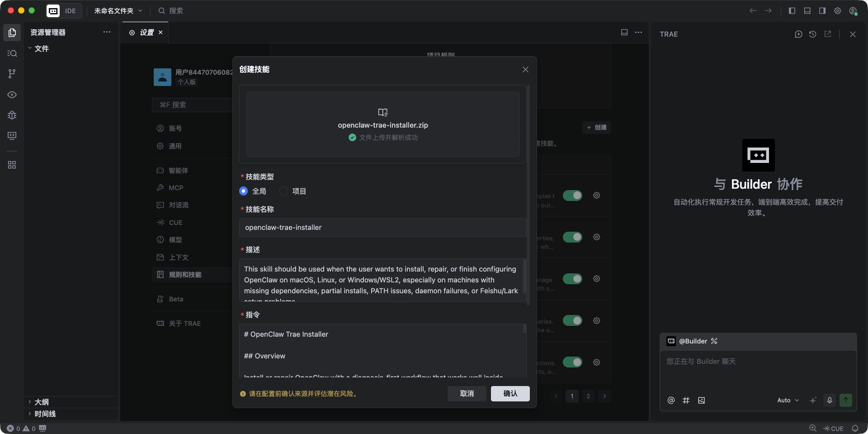Click the # context icon in the chat box

point(686,401)
